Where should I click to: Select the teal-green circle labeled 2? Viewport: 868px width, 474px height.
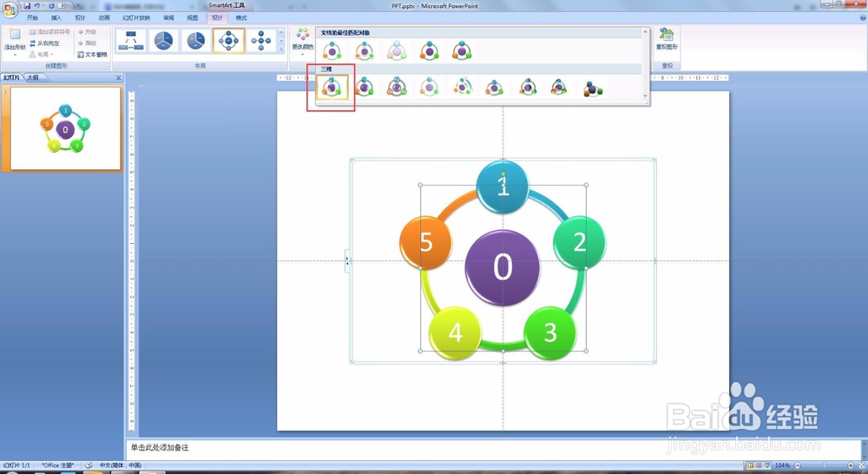[x=580, y=242]
